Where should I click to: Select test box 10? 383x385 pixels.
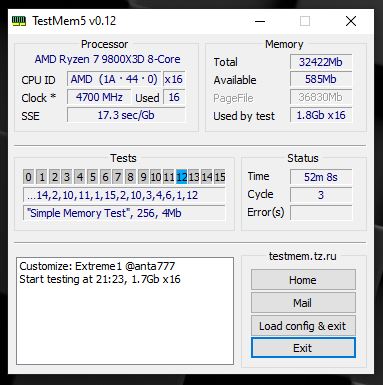click(x=156, y=177)
